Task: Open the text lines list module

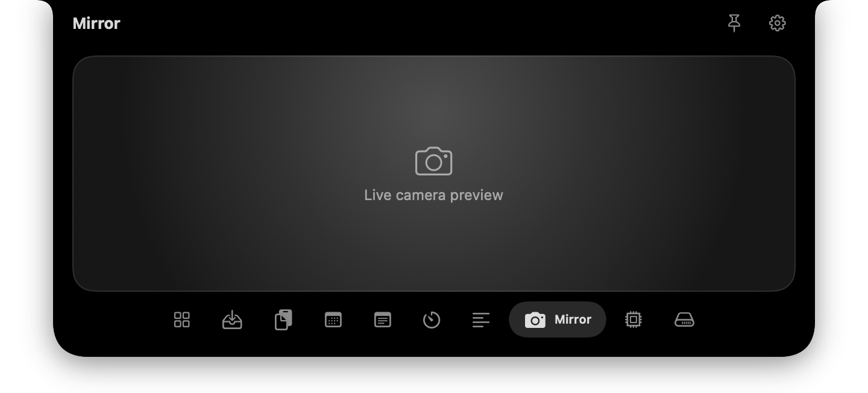Action: pos(481,319)
